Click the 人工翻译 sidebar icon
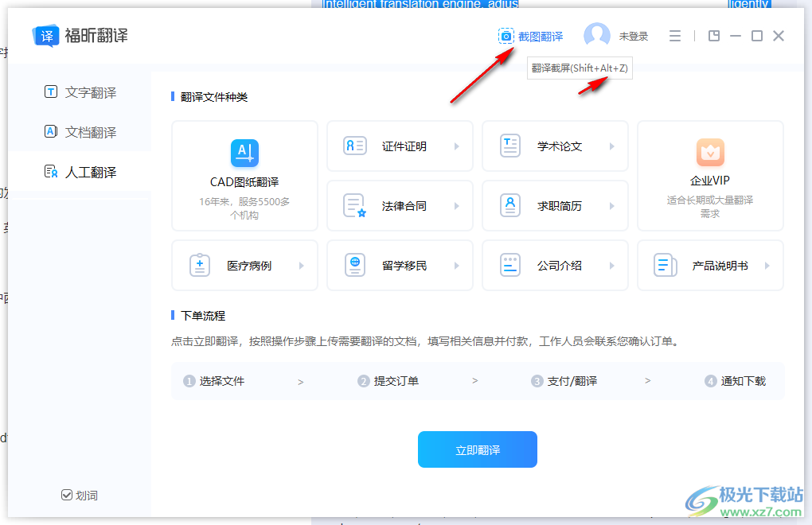 [x=51, y=171]
